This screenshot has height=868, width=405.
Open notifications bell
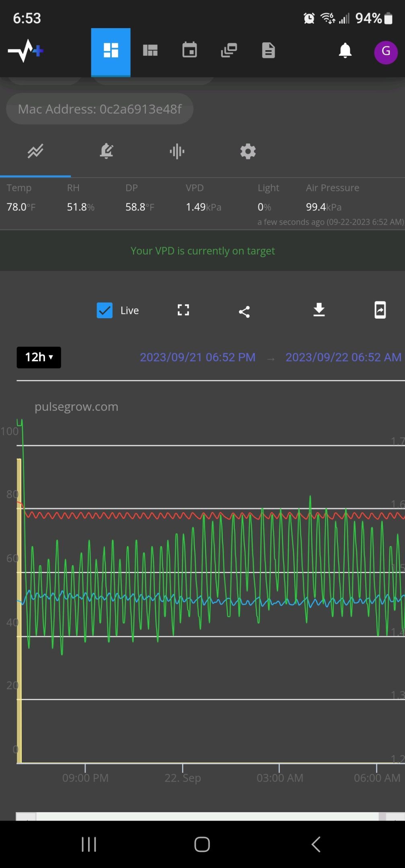(x=345, y=51)
